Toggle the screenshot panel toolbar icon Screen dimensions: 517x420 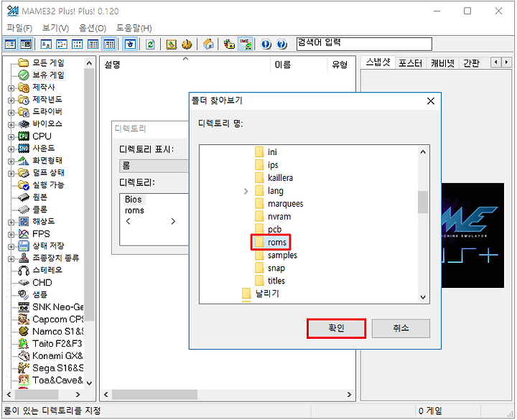coord(25,44)
